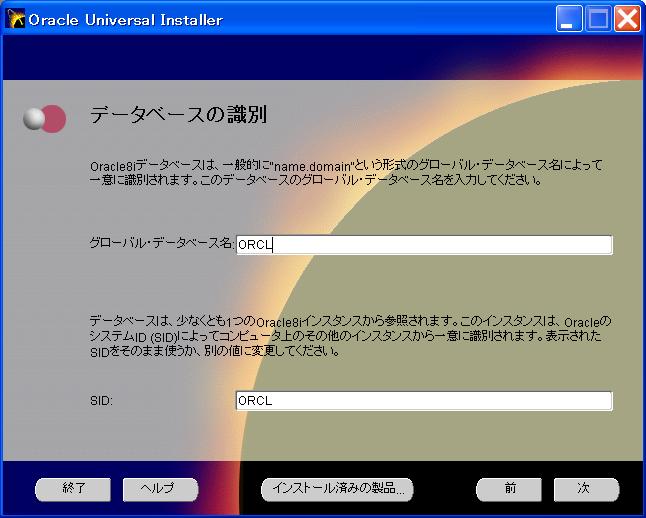646x518 pixels.
Task: Maximize the Oracle Universal Installer window
Action: 598,19
